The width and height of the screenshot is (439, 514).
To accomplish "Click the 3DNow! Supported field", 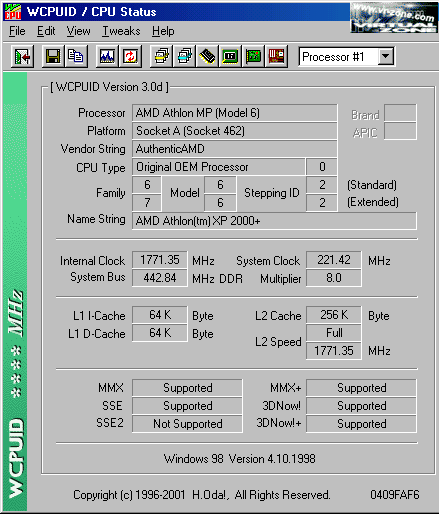I will tap(361, 406).
